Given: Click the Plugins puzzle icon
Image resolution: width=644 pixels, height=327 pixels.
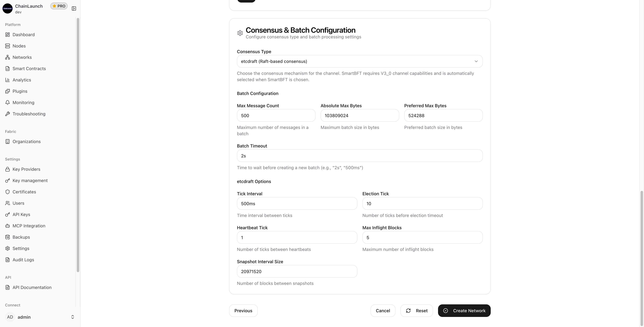Looking at the screenshot, I should (x=8, y=91).
